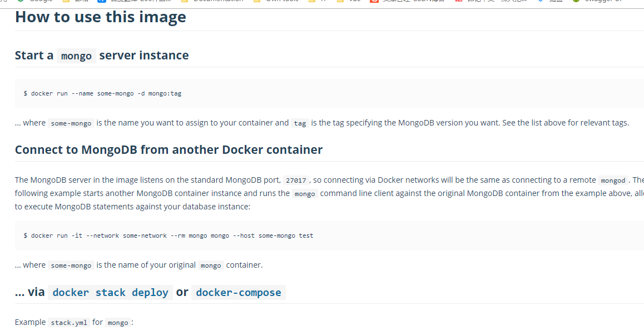The height and width of the screenshot is (331, 644).
Task: Click the port number '27017' code
Action: 296,180
